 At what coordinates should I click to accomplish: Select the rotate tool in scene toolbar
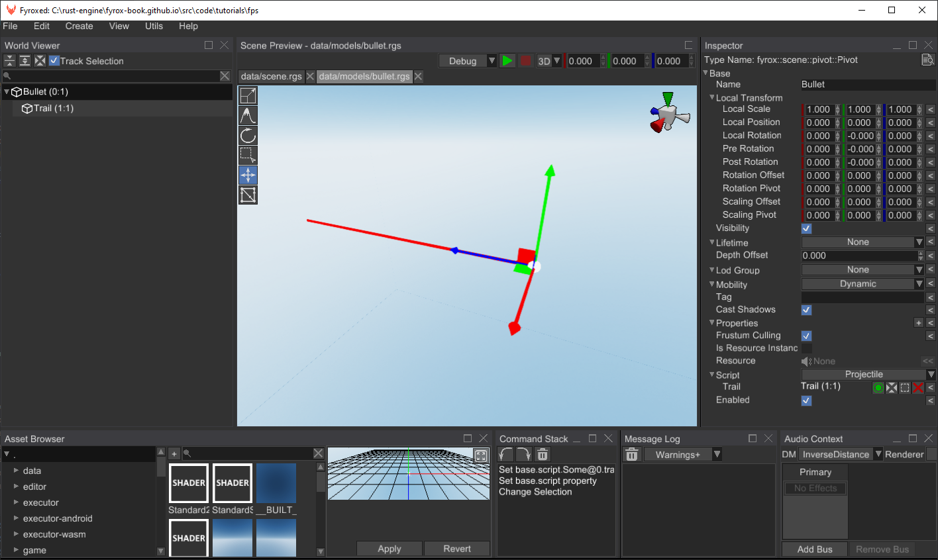pos(248,136)
